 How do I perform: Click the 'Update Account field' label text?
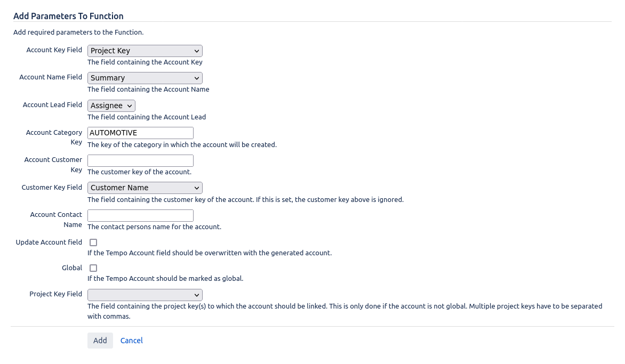click(49, 242)
